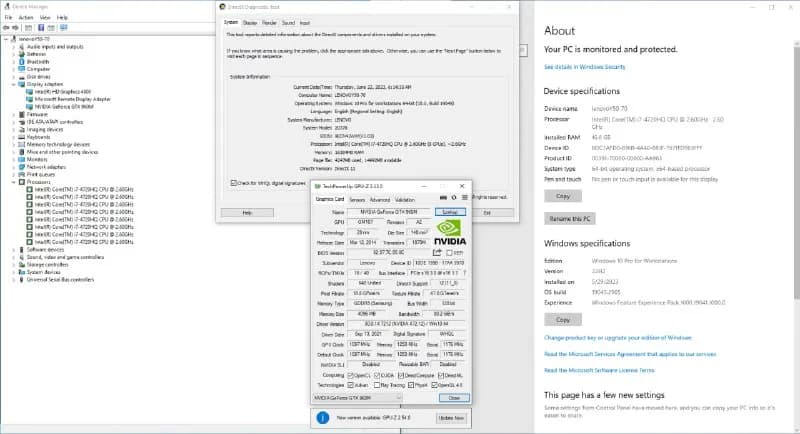Collapse the Processors tree arrow
The image size is (800, 434).
pos(14,182)
